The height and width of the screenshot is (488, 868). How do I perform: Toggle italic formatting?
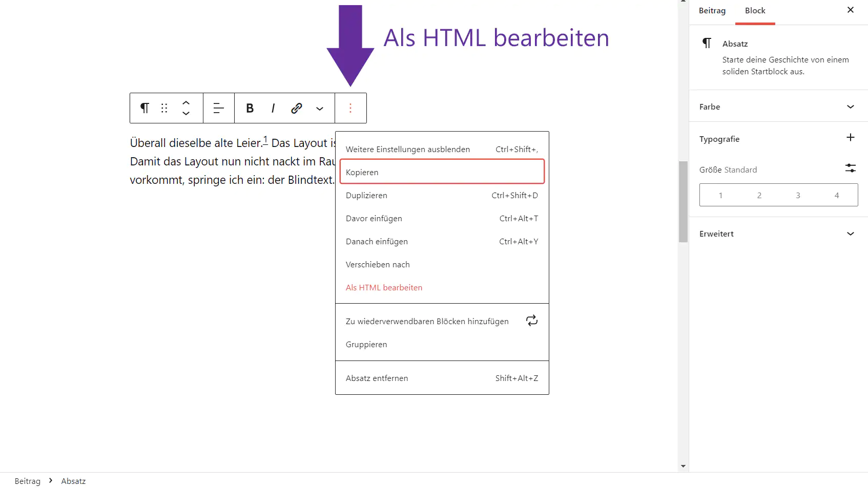click(x=273, y=108)
